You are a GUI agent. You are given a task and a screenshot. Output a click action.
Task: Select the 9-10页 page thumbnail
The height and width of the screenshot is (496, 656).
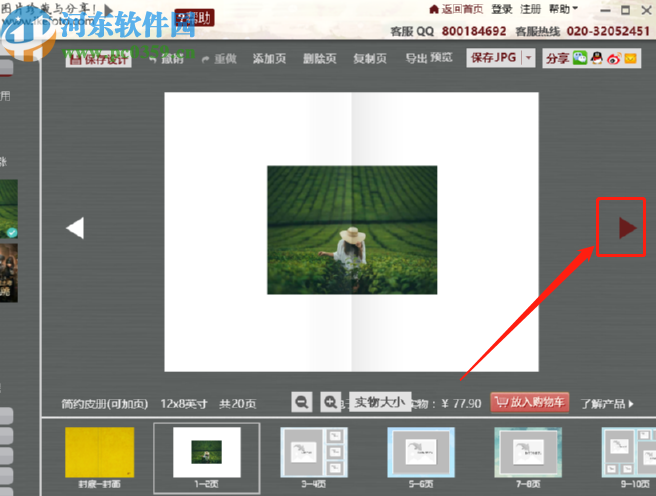[x=629, y=452]
